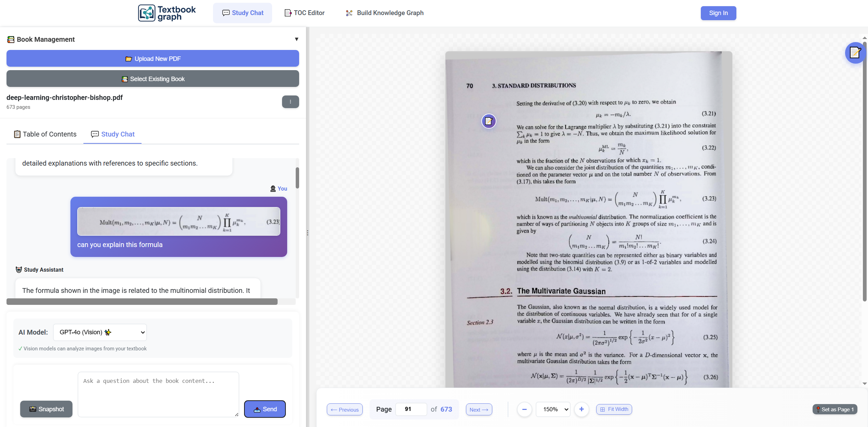This screenshot has height=427, width=868.
Task: Switch to Study Chat in top navigation
Action: click(x=242, y=13)
